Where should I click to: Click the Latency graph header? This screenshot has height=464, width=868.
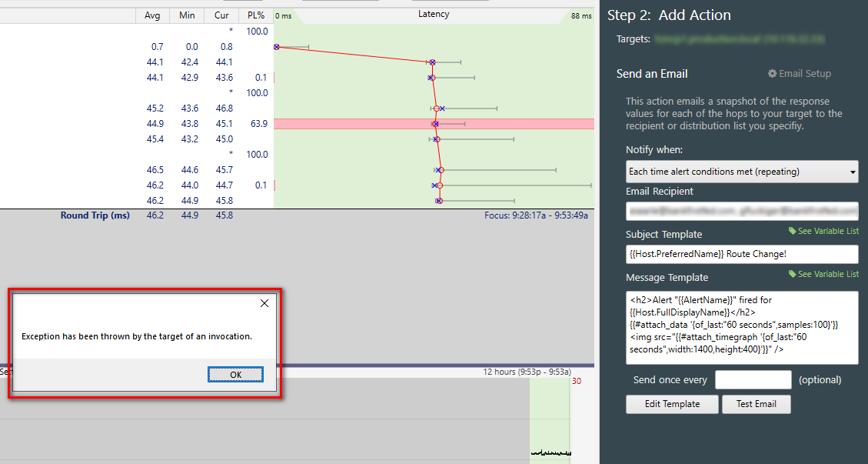[x=434, y=15]
